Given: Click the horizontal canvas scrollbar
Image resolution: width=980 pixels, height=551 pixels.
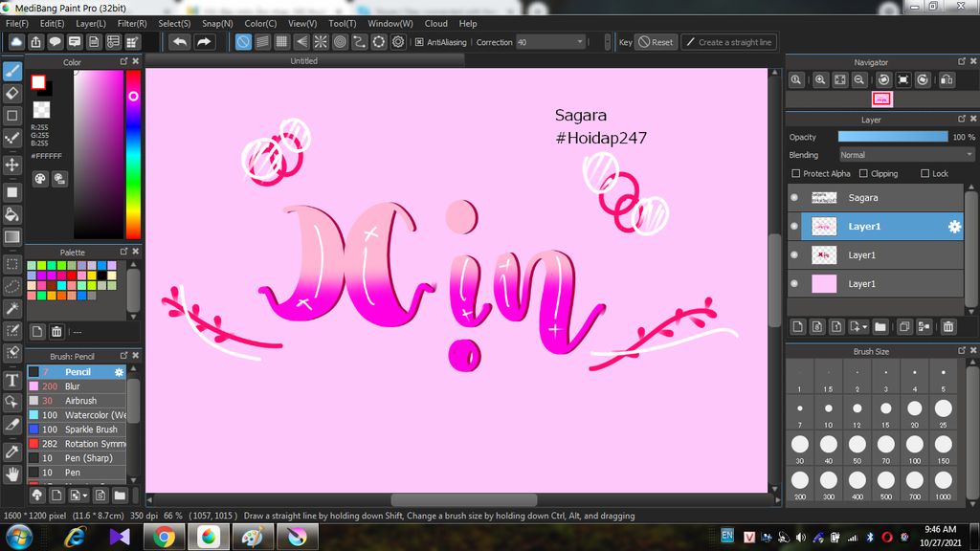Looking at the screenshot, I should pyautogui.click(x=464, y=499).
